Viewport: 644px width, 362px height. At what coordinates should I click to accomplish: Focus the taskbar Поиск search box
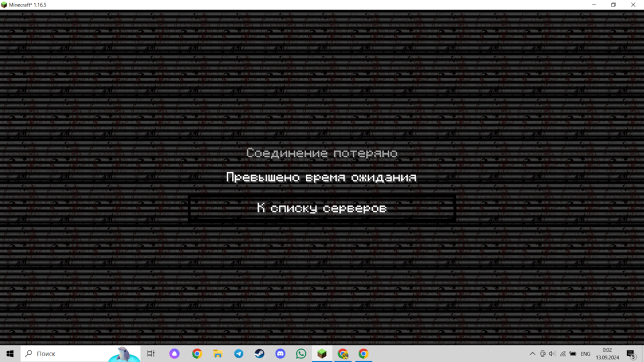click(x=80, y=354)
